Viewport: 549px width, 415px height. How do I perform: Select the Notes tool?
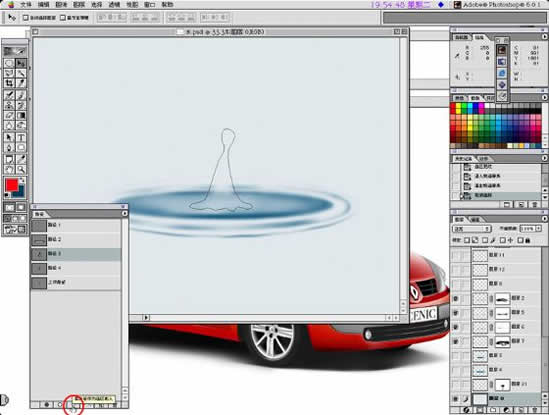9,159
